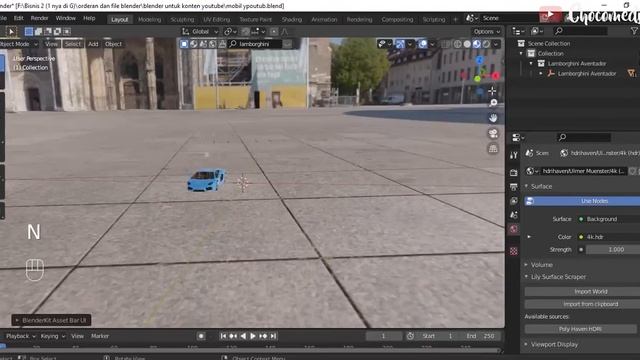This screenshot has width=640, height=360.
Task: Switch to the Modeling workspace tab
Action: (x=149, y=20)
